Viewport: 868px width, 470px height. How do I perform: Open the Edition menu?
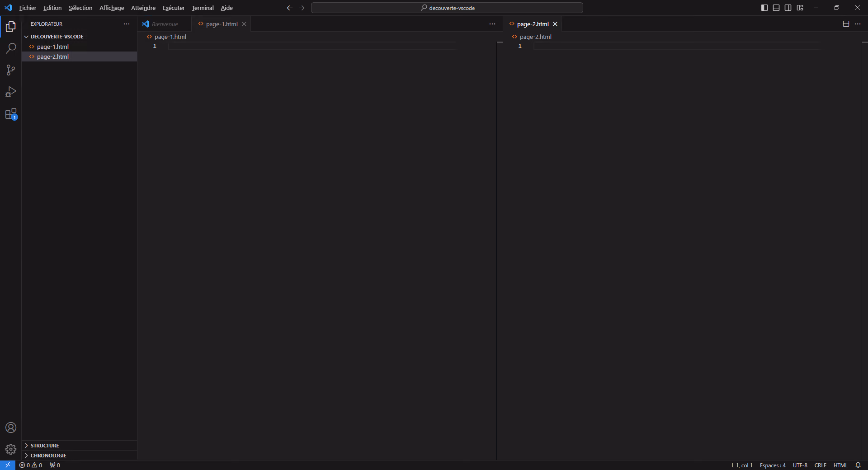tap(52, 8)
